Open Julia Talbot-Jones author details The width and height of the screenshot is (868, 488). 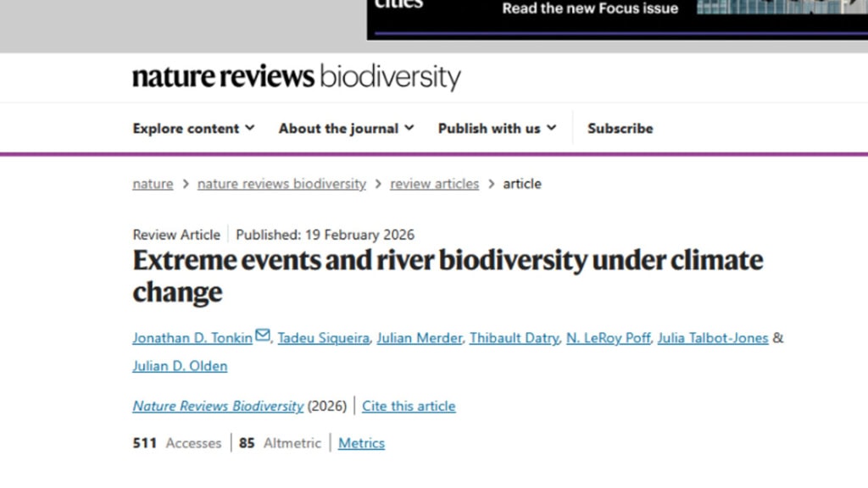click(714, 338)
